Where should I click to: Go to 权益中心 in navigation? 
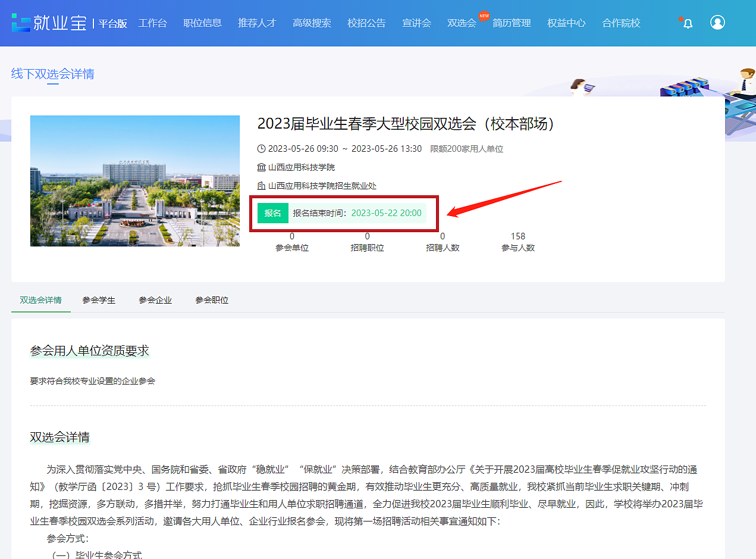566,23
